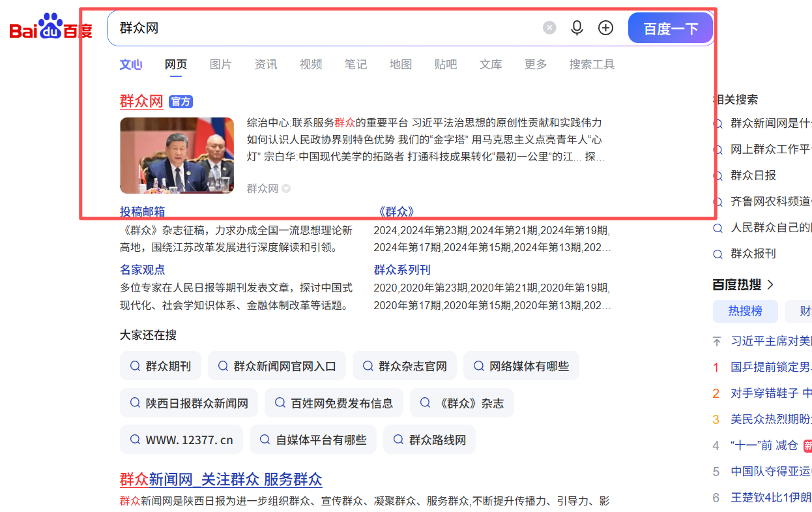This screenshot has height=512, width=812.
Task: Select suggestion 百姓网免费发布信息
Action: [x=334, y=403]
